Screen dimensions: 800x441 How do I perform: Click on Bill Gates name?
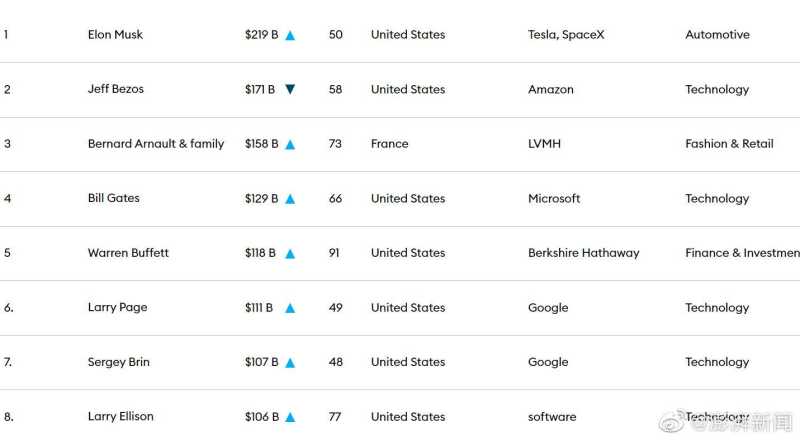click(x=114, y=198)
